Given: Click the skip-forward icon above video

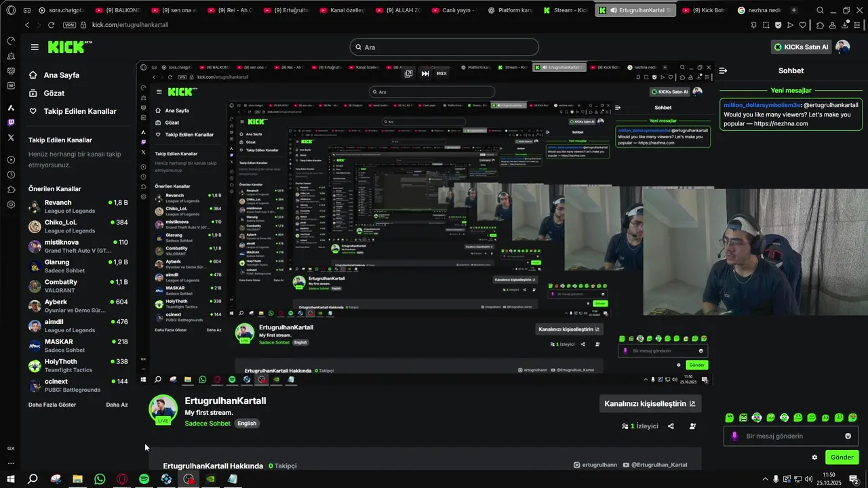Looking at the screenshot, I should (425, 73).
